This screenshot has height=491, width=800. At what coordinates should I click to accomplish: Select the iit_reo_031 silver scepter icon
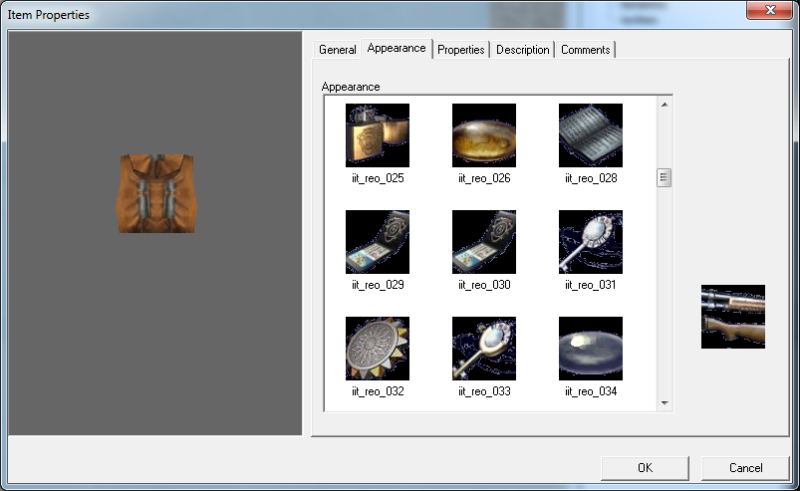click(590, 241)
